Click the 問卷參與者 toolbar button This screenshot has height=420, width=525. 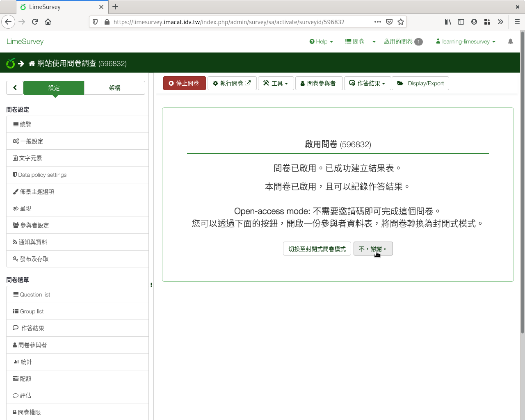tap(319, 83)
